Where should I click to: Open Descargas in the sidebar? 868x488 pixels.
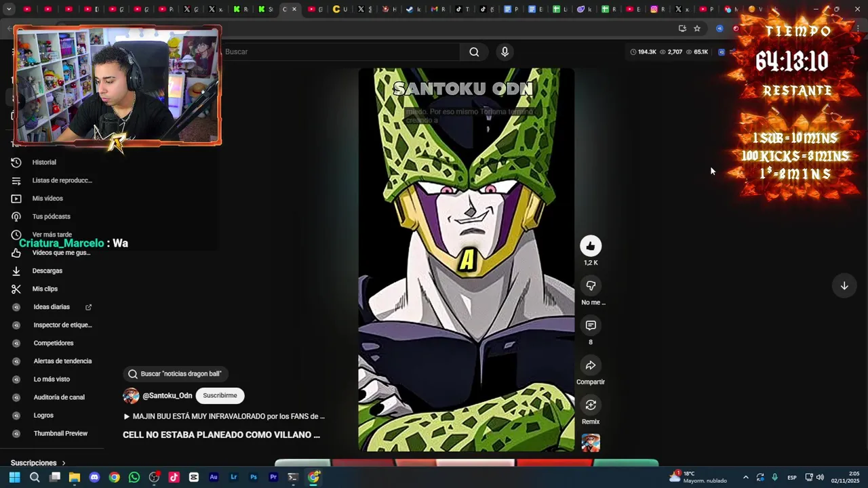pyautogui.click(x=47, y=270)
